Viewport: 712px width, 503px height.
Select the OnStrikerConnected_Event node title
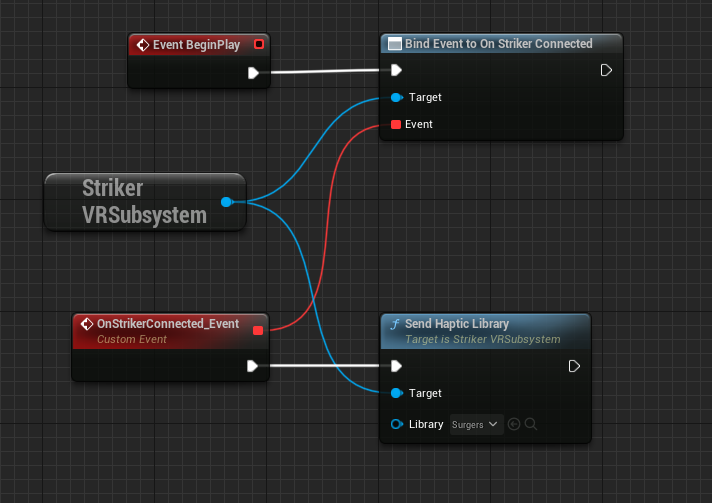(x=168, y=324)
